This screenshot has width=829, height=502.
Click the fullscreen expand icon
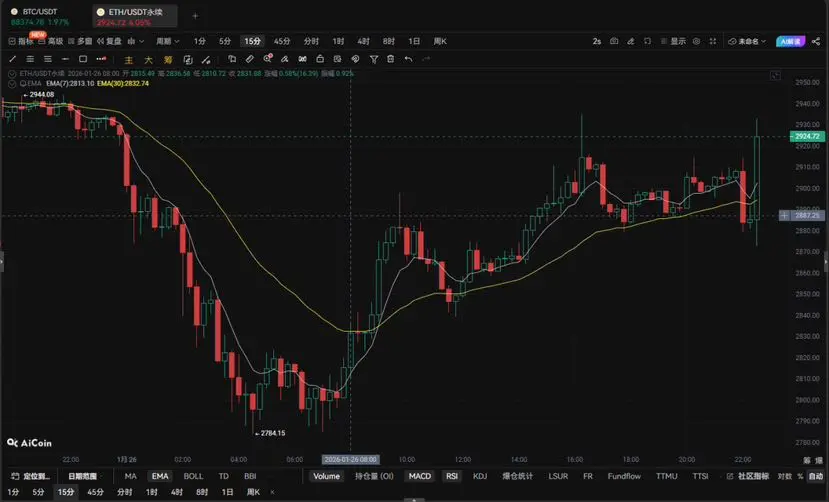click(713, 41)
